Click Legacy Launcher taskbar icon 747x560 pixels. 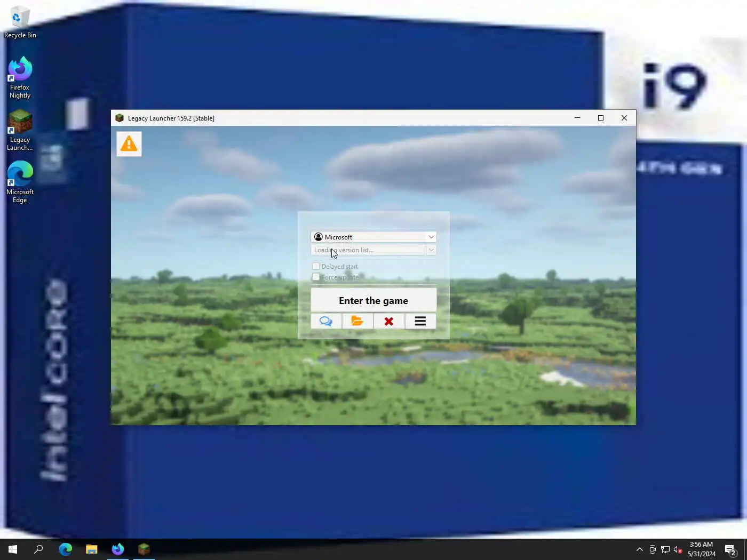pyautogui.click(x=144, y=549)
